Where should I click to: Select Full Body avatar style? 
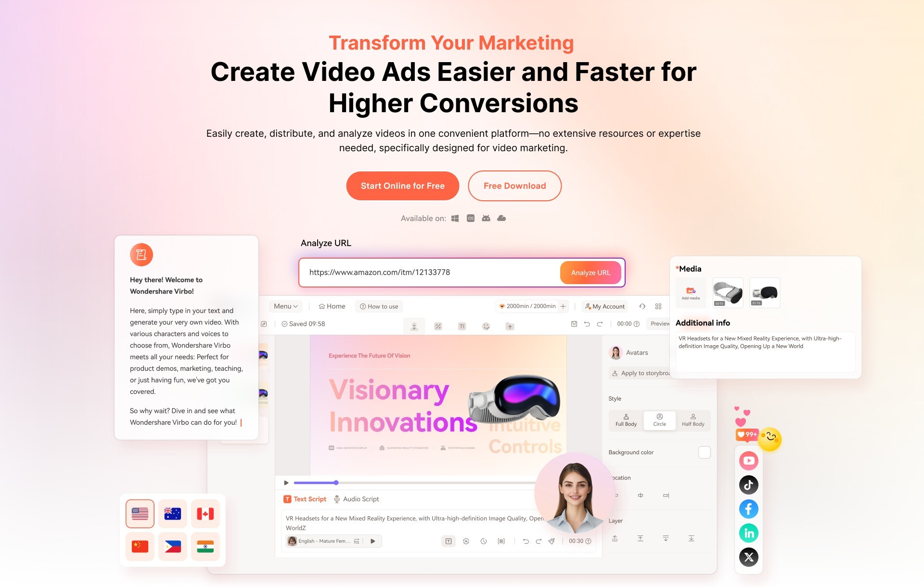click(625, 419)
